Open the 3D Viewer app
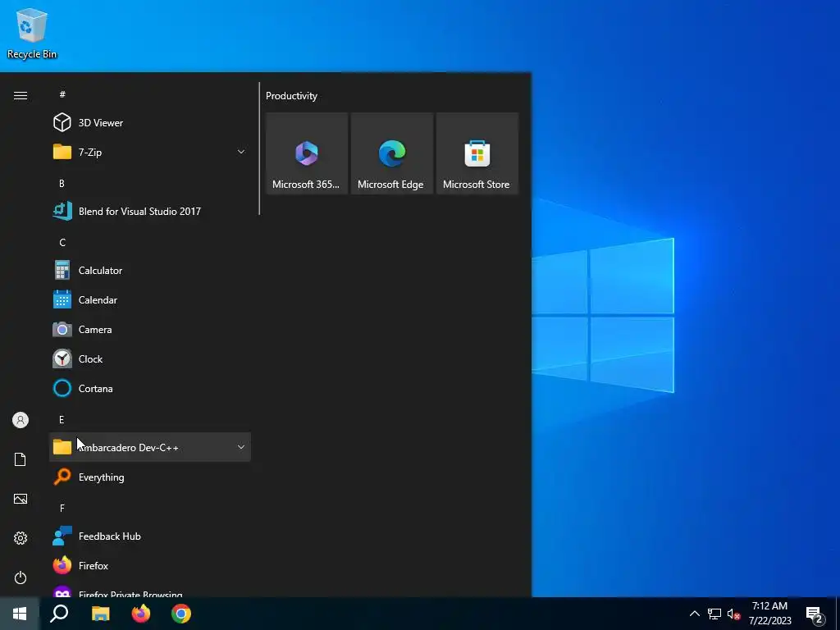 [150, 123]
